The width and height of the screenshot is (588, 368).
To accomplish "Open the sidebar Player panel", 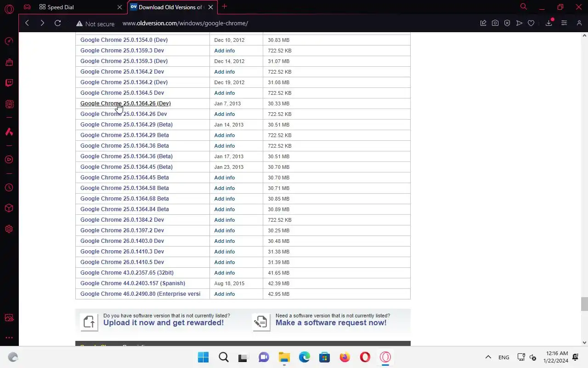I will click(x=9, y=160).
